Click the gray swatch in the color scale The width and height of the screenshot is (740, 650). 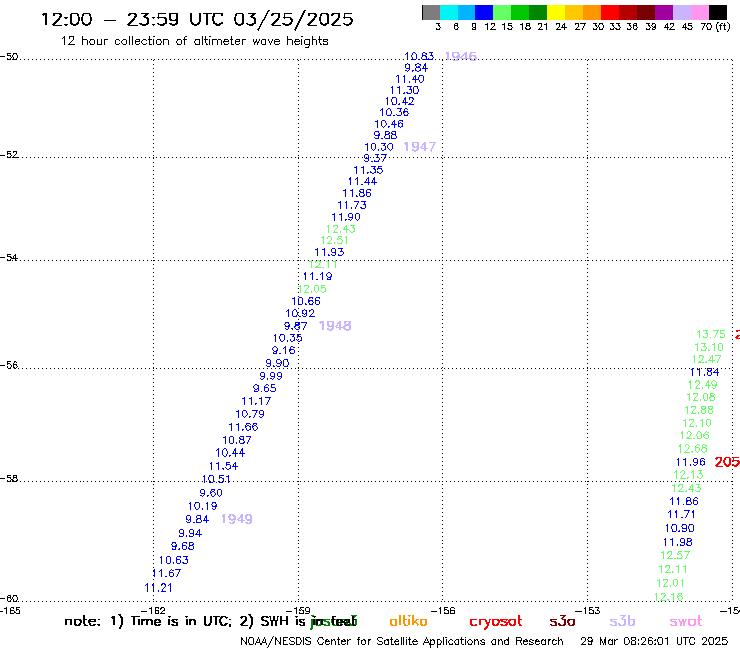431,12
